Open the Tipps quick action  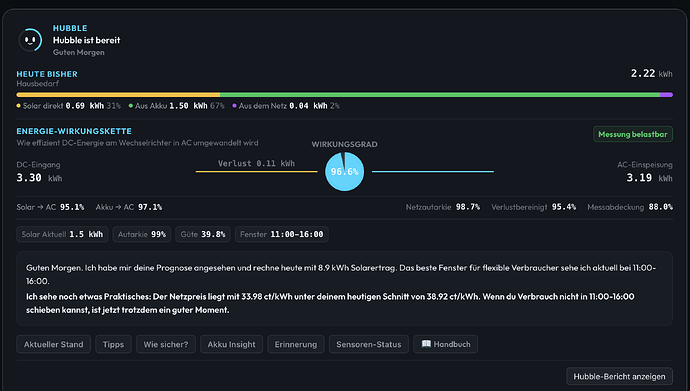[x=113, y=344]
